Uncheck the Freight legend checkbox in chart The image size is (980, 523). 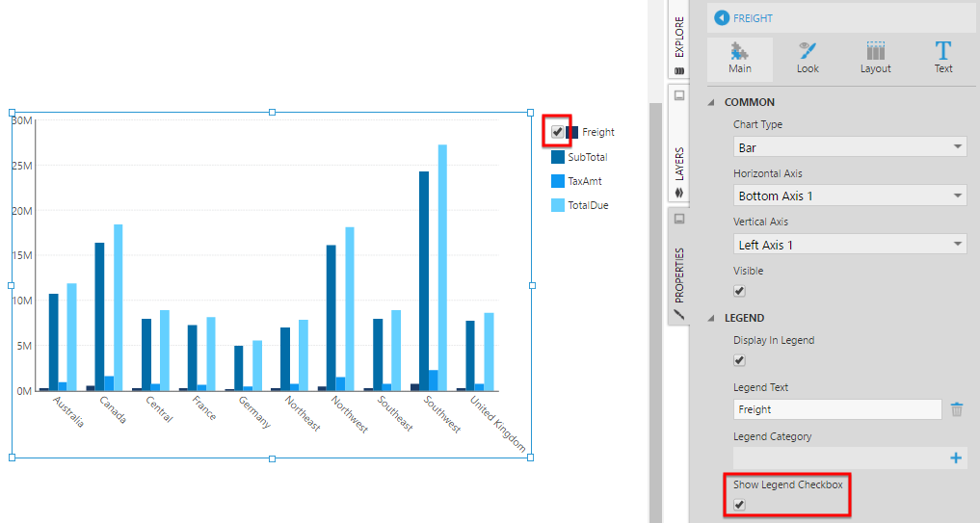tap(557, 132)
